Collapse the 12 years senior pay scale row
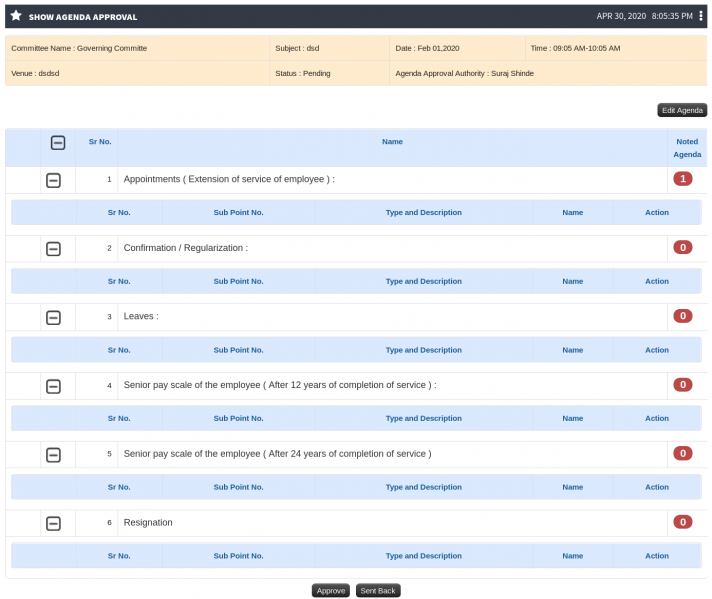Image resolution: width=712 pixels, height=599 pixels. (x=53, y=386)
